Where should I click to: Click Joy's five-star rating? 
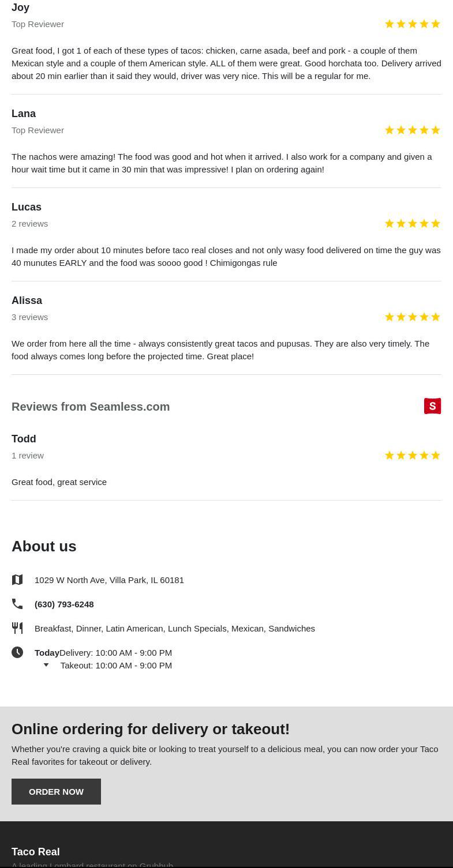412,24
